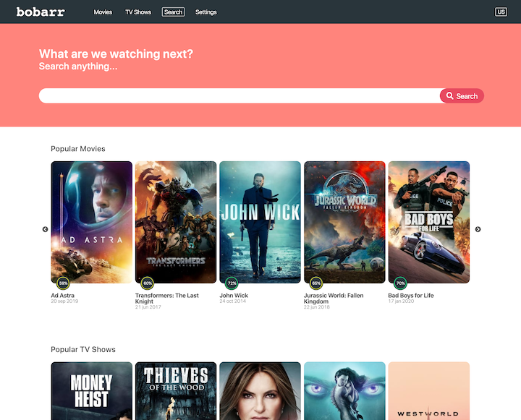This screenshot has height=420, width=521.
Task: Click the pink Search button
Action: (462, 95)
